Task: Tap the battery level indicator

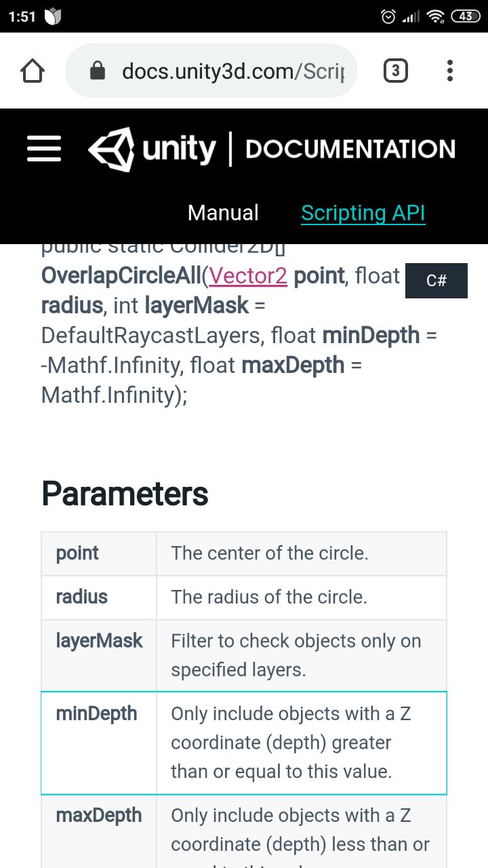Action: (x=466, y=16)
